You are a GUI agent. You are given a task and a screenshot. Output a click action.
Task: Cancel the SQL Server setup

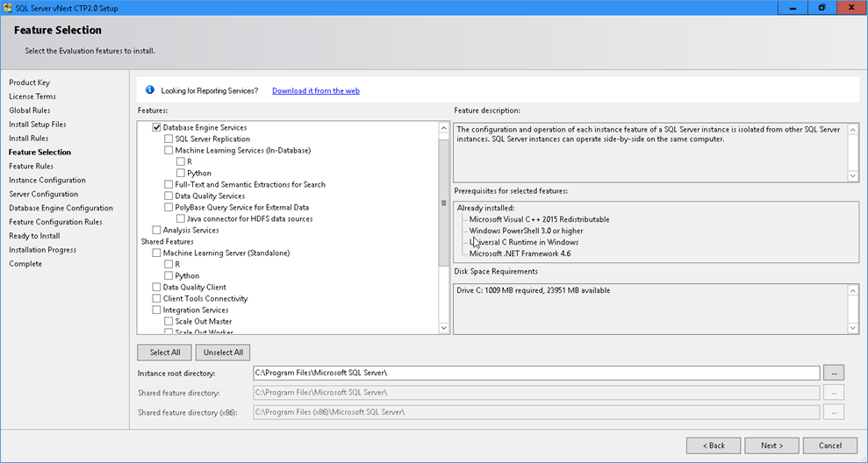click(x=829, y=445)
